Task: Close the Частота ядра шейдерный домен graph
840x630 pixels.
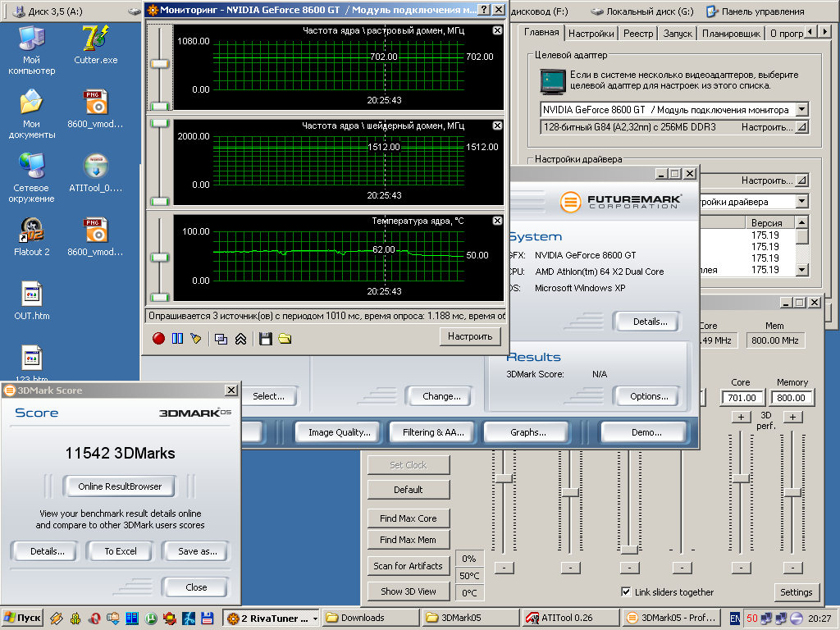Action: [498, 126]
